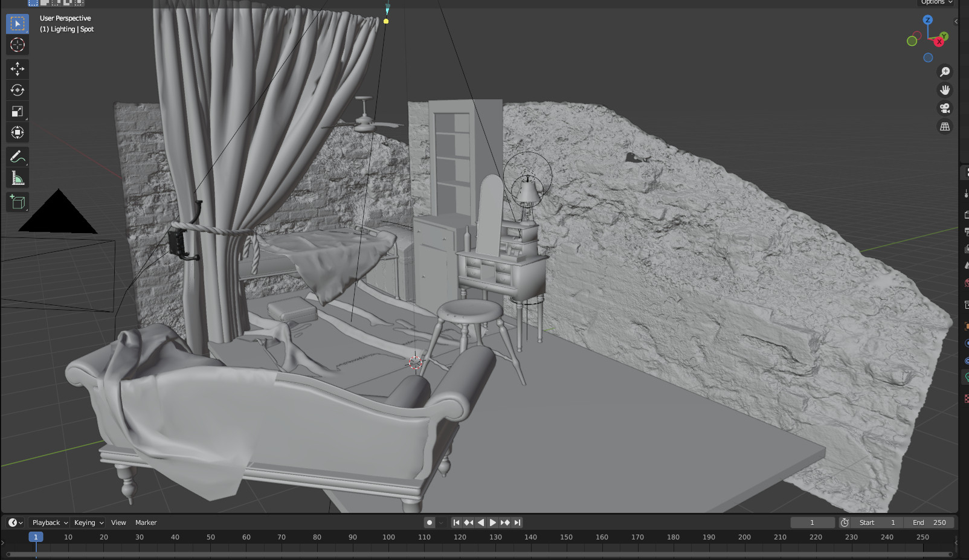Click the End frame field
Viewport: 969px width, 560px height.
pyautogui.click(x=930, y=523)
